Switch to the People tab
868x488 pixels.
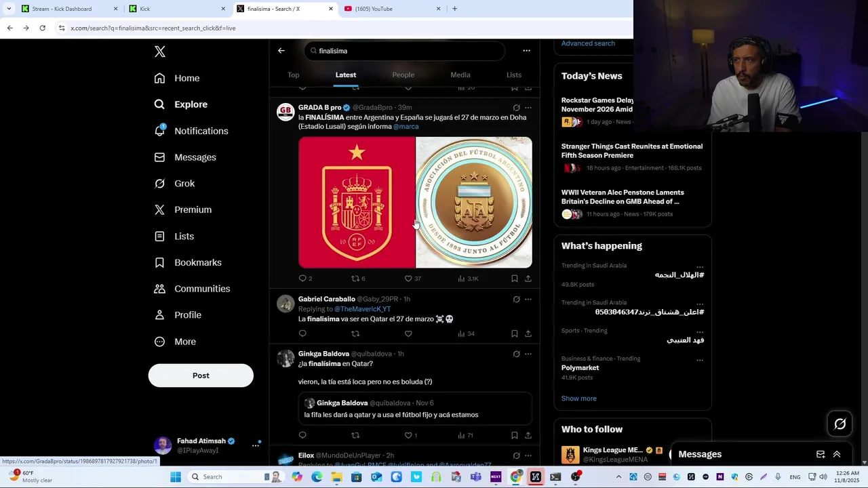coord(403,75)
